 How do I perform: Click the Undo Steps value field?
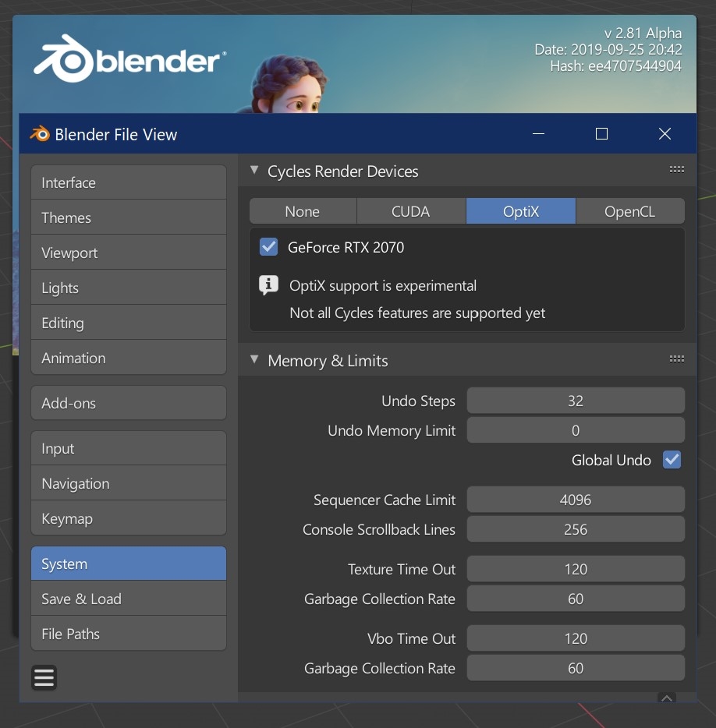tap(576, 401)
